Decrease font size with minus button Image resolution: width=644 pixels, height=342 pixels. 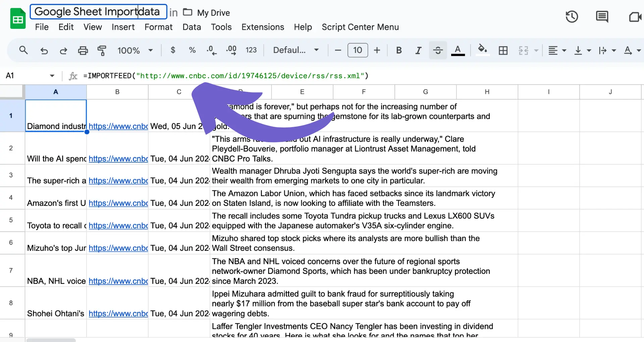(338, 50)
